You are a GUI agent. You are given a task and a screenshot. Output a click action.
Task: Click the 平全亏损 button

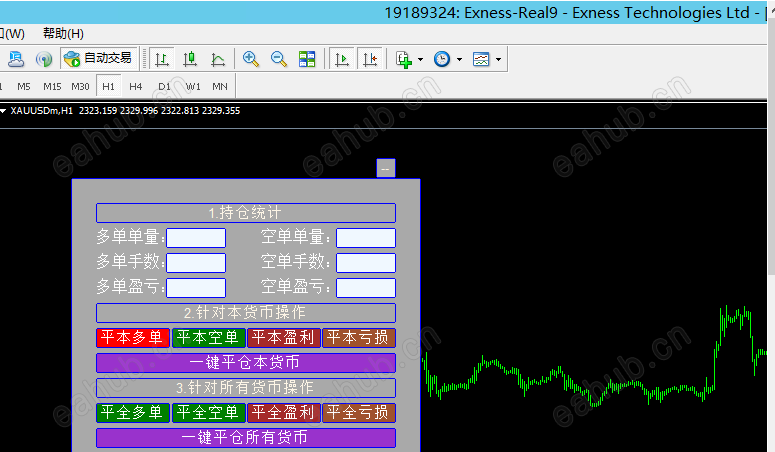tap(359, 412)
